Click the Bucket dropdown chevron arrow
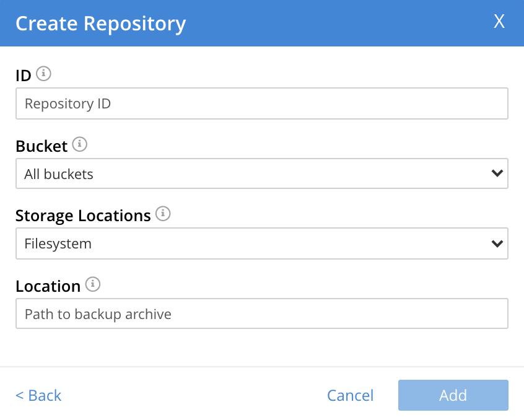 [497, 173]
